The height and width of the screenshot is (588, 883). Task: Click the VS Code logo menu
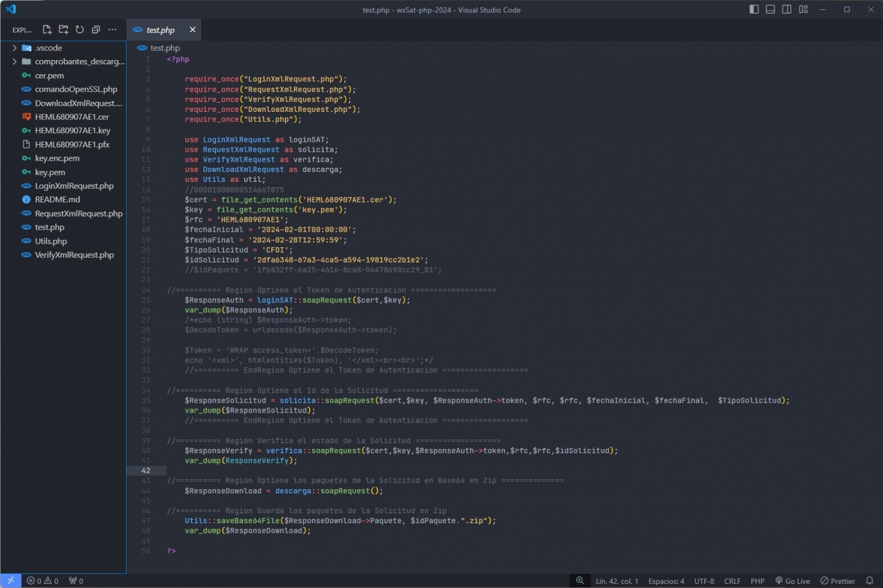(x=11, y=9)
